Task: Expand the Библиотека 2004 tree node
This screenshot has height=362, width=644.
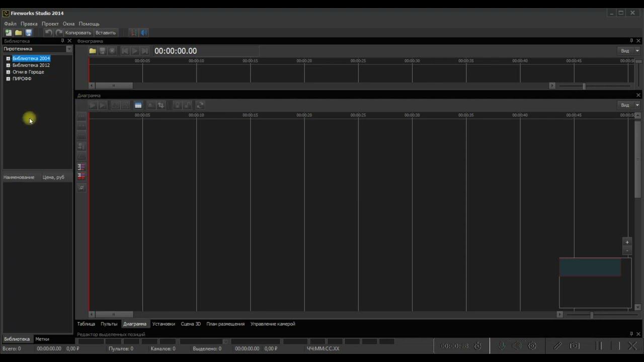Action: pos(8,59)
